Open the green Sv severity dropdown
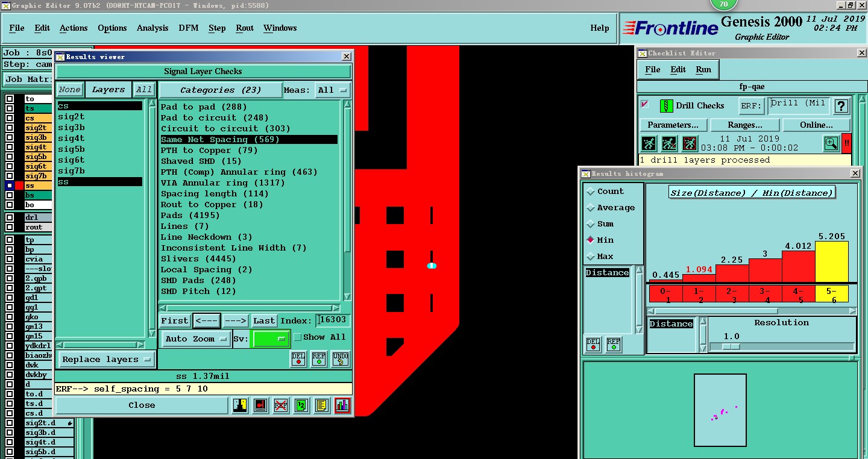Viewport: 868px width, 459px height. [x=270, y=339]
